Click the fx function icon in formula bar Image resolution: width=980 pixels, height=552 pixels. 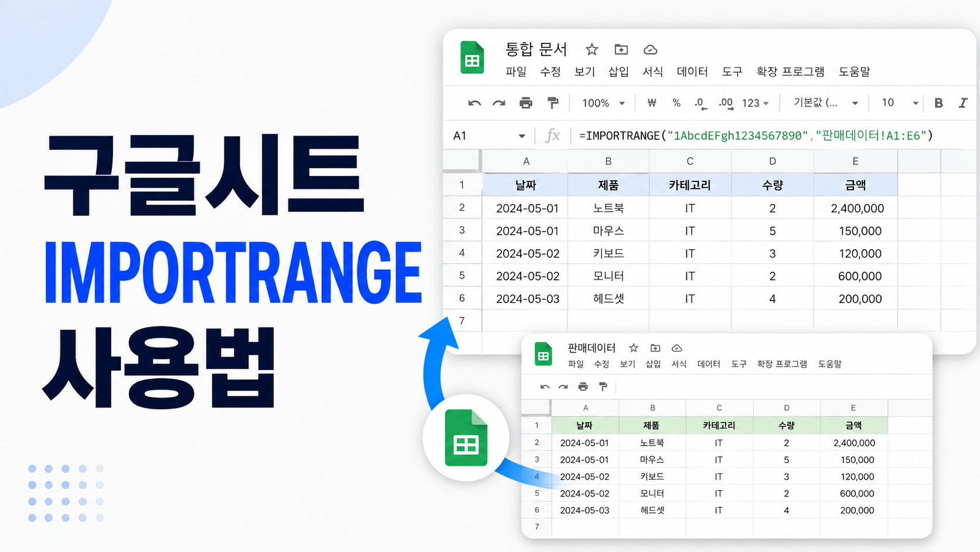pyautogui.click(x=552, y=136)
